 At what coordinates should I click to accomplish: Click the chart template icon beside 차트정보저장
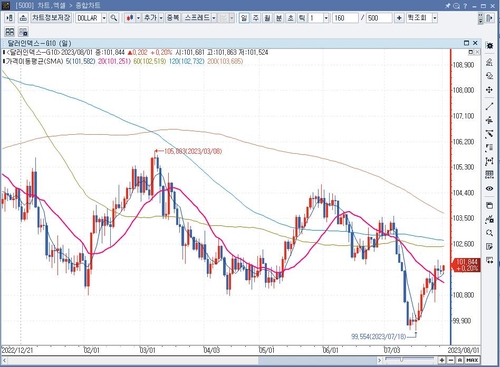pos(23,18)
